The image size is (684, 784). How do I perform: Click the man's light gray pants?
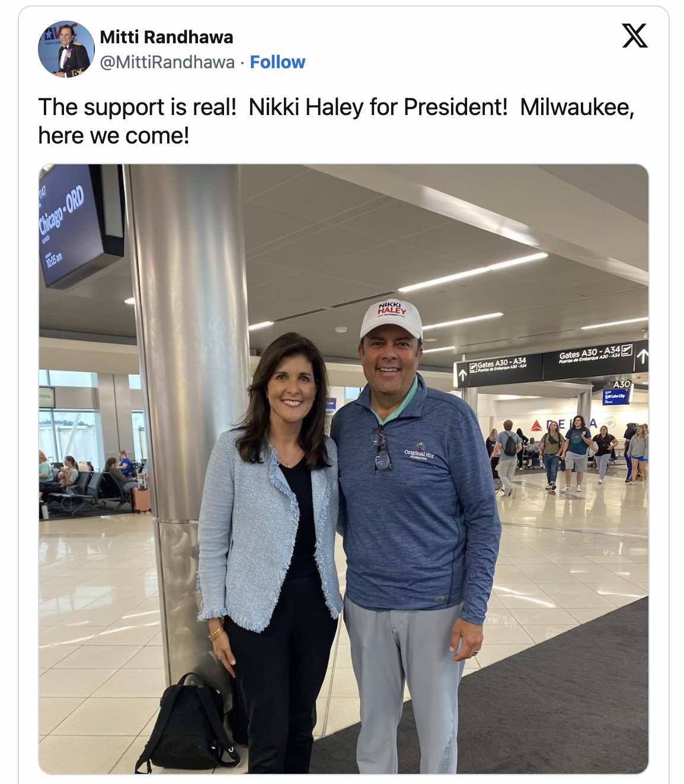tap(403, 682)
